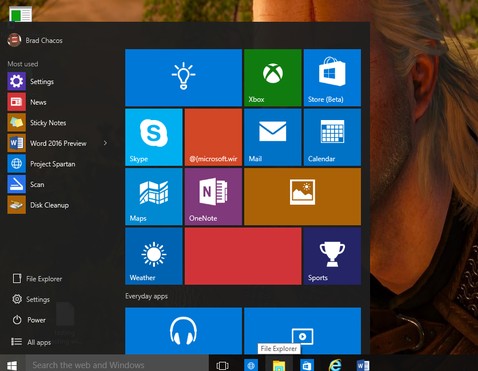Open the Get Started lightbulb tile
Viewport: 478px width, 371px height.
pos(183,78)
